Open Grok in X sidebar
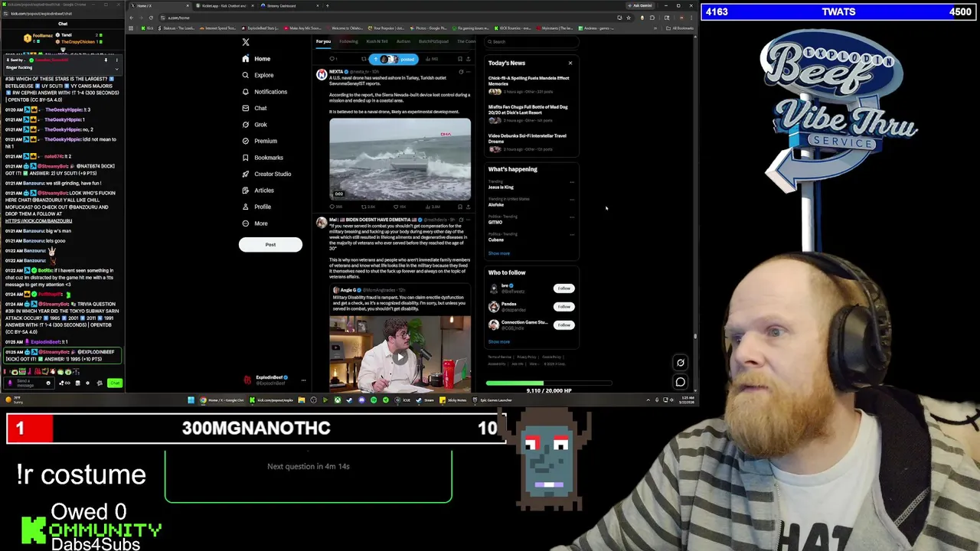Viewport: 980px width, 551px height. 254,125
